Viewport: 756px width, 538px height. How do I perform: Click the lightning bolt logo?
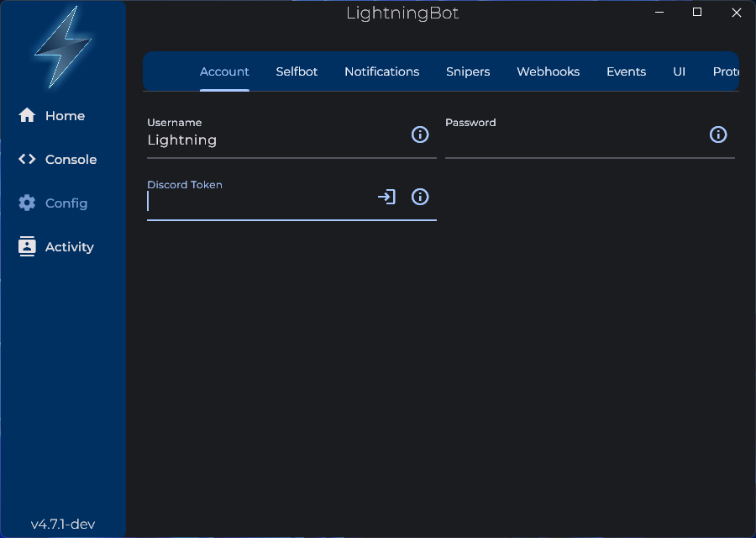[x=62, y=48]
